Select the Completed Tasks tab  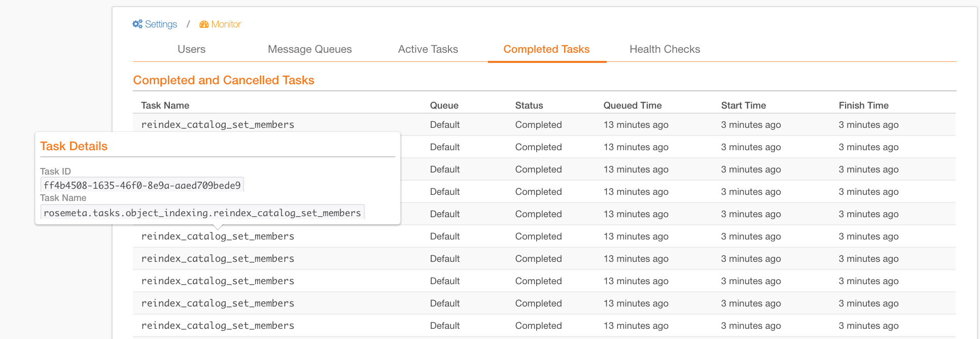click(547, 49)
